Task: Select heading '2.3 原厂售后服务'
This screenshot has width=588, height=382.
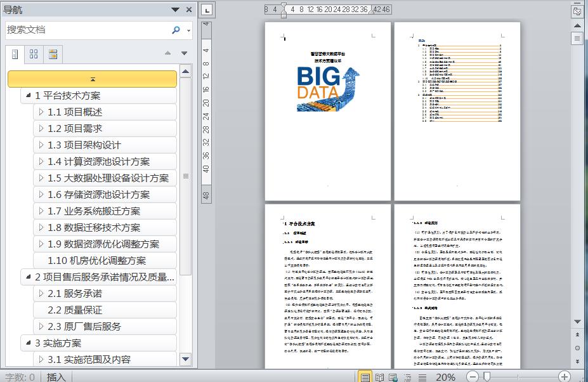Action: click(x=105, y=326)
